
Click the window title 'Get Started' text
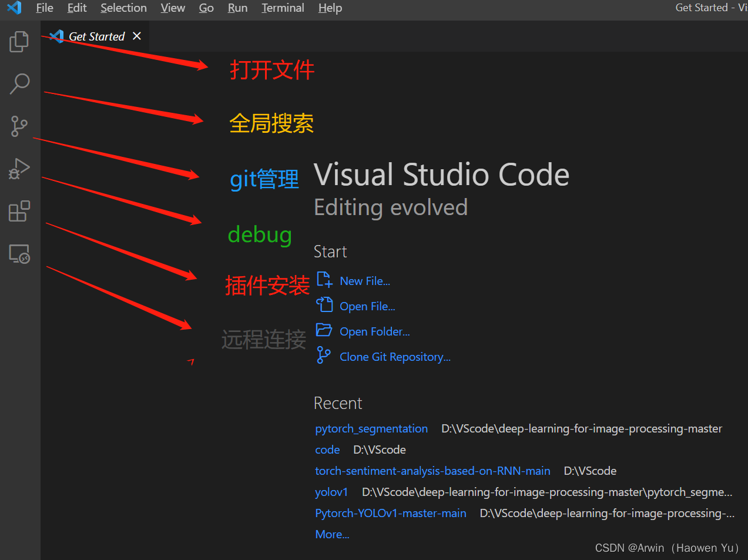(x=702, y=8)
